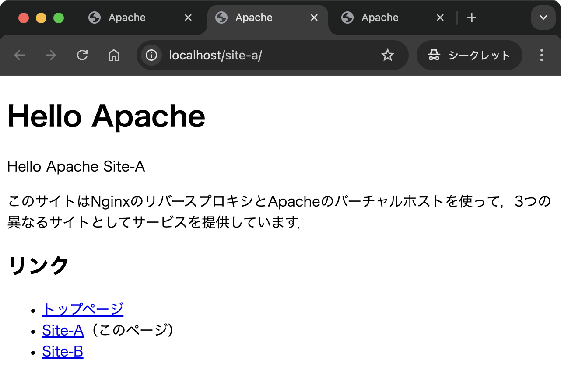Click the back navigation arrow
This screenshot has height=392, width=561.
(x=19, y=55)
